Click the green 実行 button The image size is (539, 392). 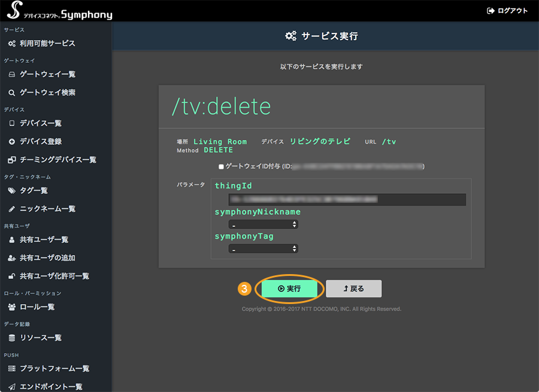pyautogui.click(x=289, y=288)
